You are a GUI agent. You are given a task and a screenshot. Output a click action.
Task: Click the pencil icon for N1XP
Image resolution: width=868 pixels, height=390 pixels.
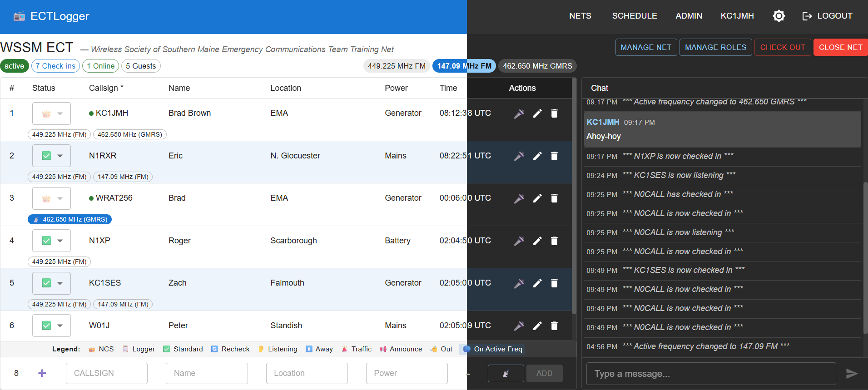[537, 241]
